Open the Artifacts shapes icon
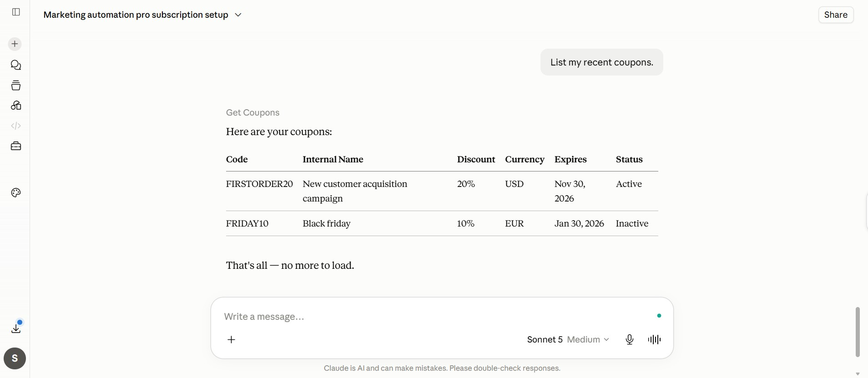The width and height of the screenshot is (868, 378). [16, 106]
